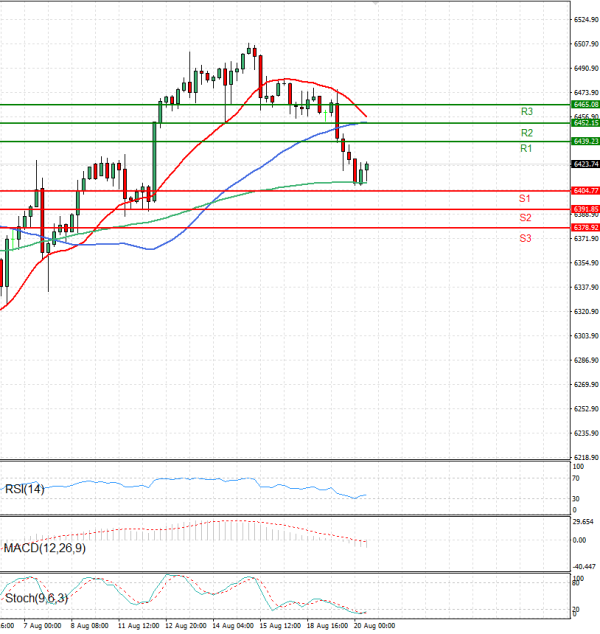Click the 20 Aug 00:00 time label
The image size is (600, 634).
coord(374,626)
